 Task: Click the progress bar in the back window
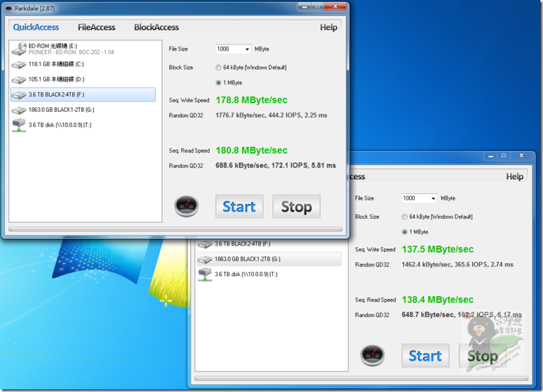click(361, 379)
